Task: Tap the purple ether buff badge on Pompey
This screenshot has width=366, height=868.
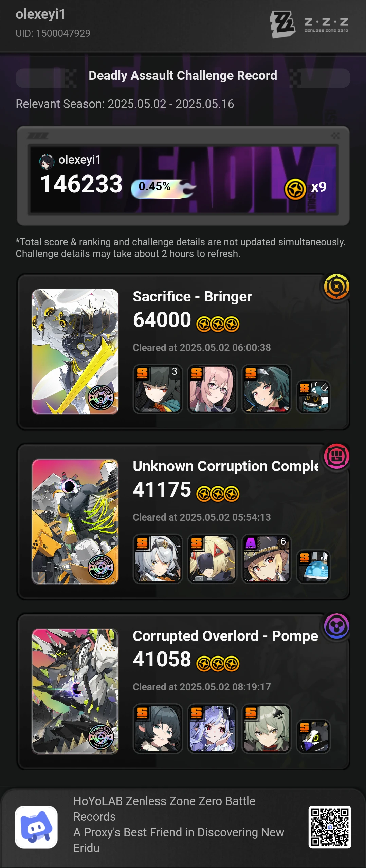Action: click(x=336, y=626)
